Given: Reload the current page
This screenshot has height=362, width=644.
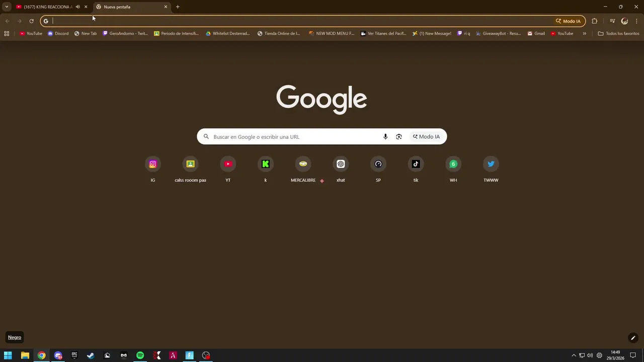Looking at the screenshot, I should tap(31, 21).
